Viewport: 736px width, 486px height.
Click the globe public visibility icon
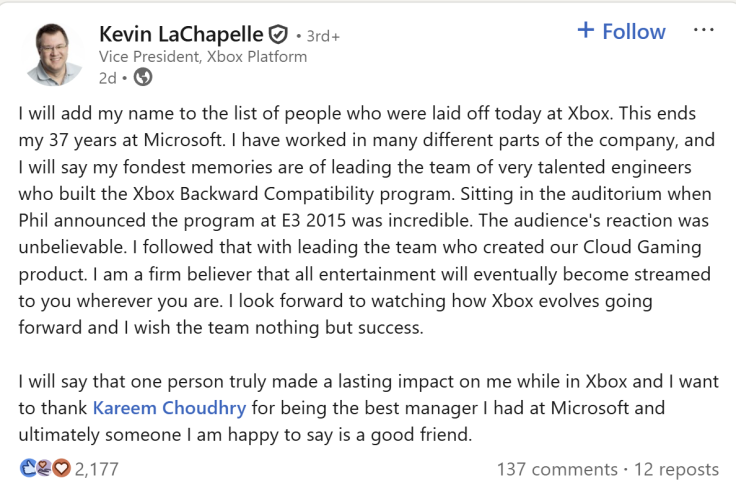tap(143, 77)
